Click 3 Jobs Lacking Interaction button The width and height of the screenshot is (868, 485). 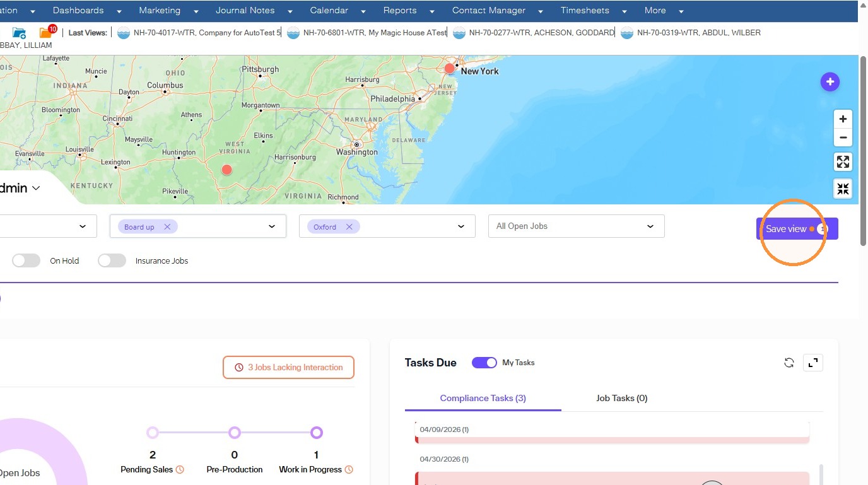click(288, 368)
